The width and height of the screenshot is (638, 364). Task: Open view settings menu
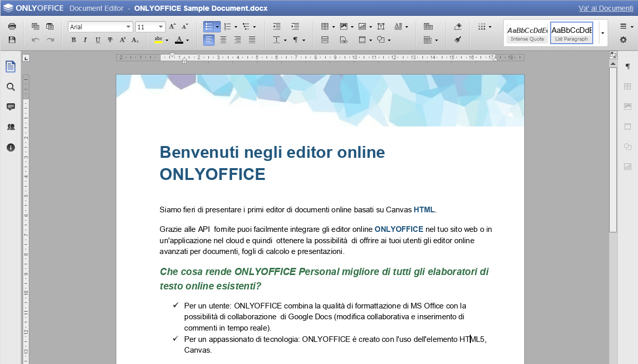(626, 27)
